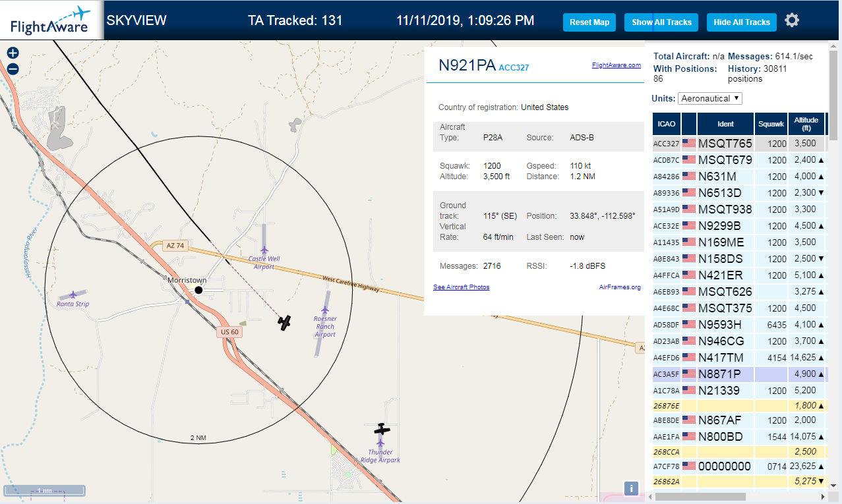Select the MSQT938 aircraft row
The width and height of the screenshot is (842, 504).
[x=738, y=210]
